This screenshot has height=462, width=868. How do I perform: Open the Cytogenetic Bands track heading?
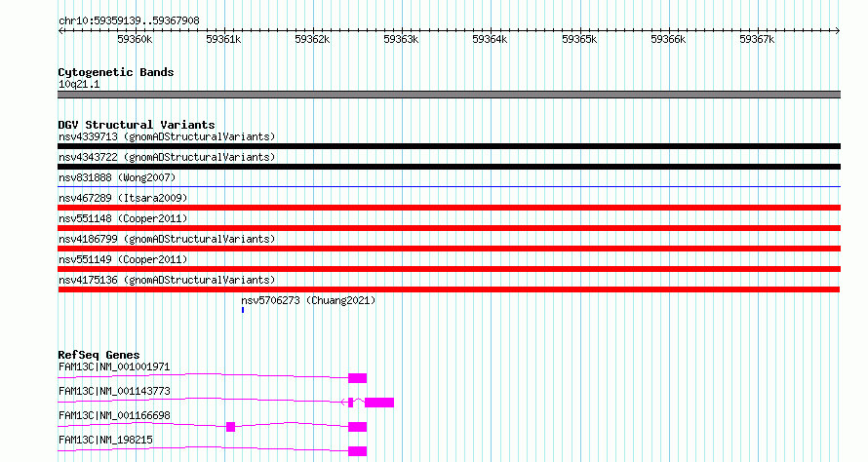(x=116, y=72)
